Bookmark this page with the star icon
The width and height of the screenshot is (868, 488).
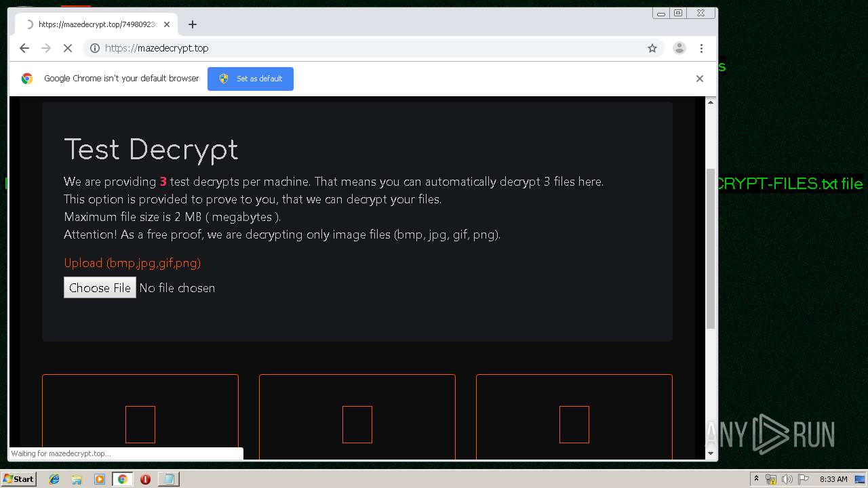click(x=652, y=48)
